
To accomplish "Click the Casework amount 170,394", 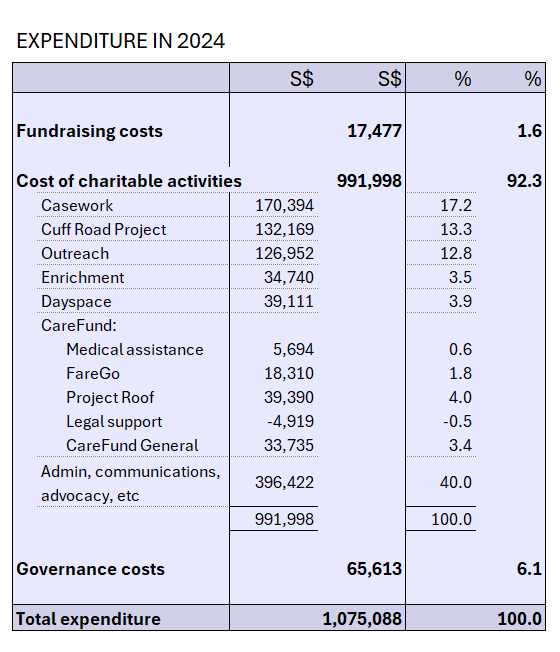I will [x=284, y=205].
